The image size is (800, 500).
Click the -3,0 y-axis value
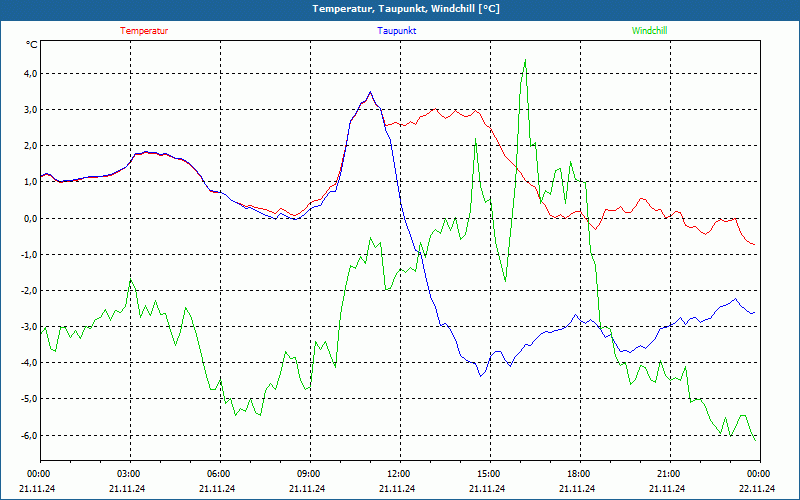tap(29, 327)
